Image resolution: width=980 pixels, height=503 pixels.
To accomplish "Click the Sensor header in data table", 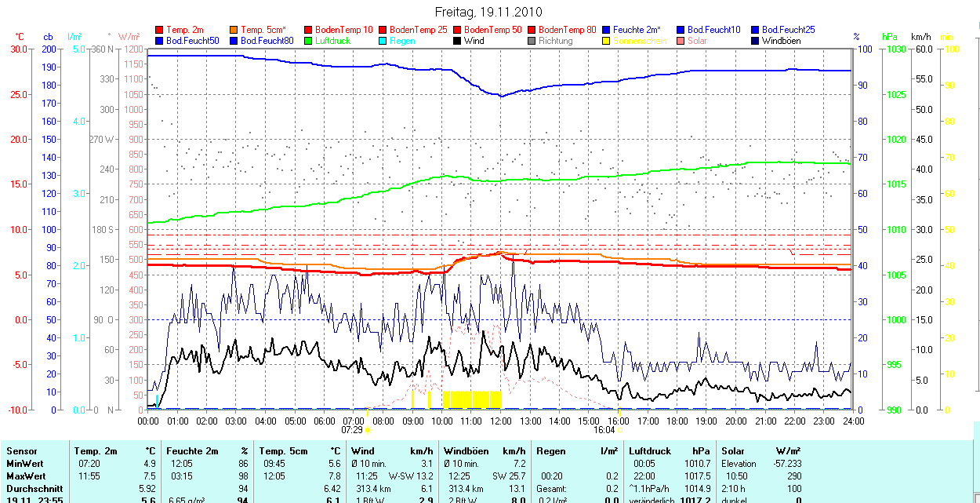I will [22, 451].
